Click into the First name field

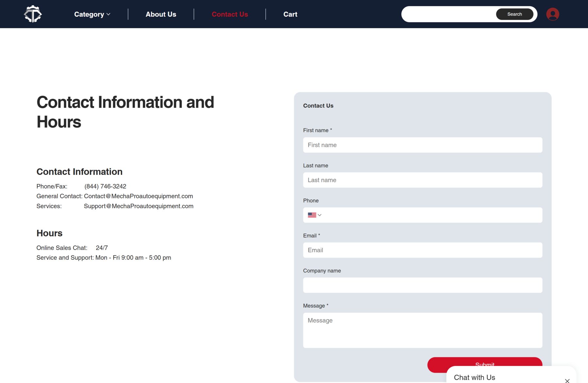pos(422,145)
